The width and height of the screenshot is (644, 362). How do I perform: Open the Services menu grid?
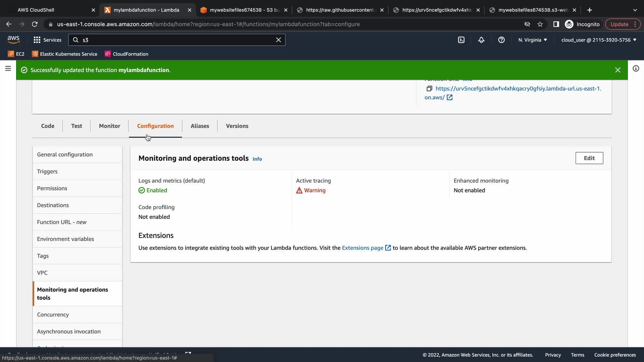(47, 40)
